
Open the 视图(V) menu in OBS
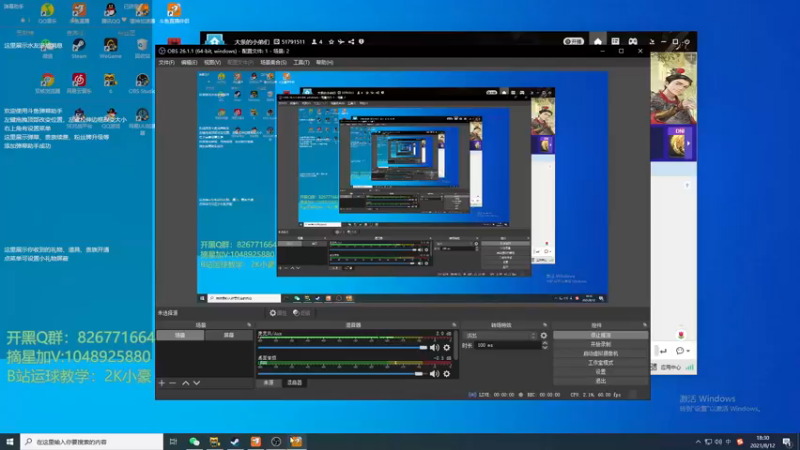pos(212,62)
